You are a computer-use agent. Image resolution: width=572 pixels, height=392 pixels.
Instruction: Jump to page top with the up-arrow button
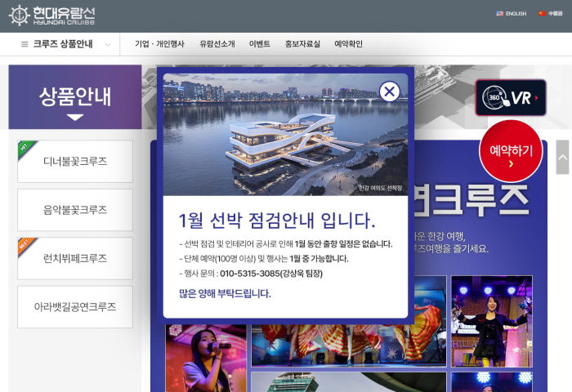pyautogui.click(x=562, y=157)
